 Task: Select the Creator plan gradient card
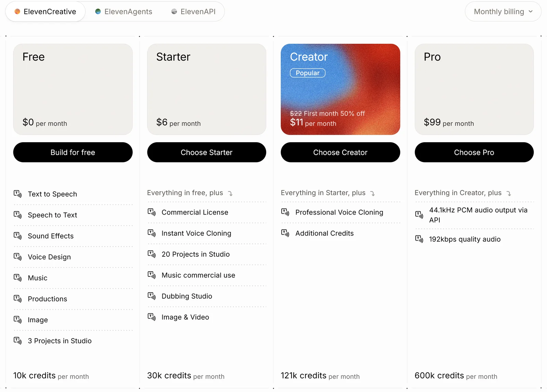(x=341, y=89)
